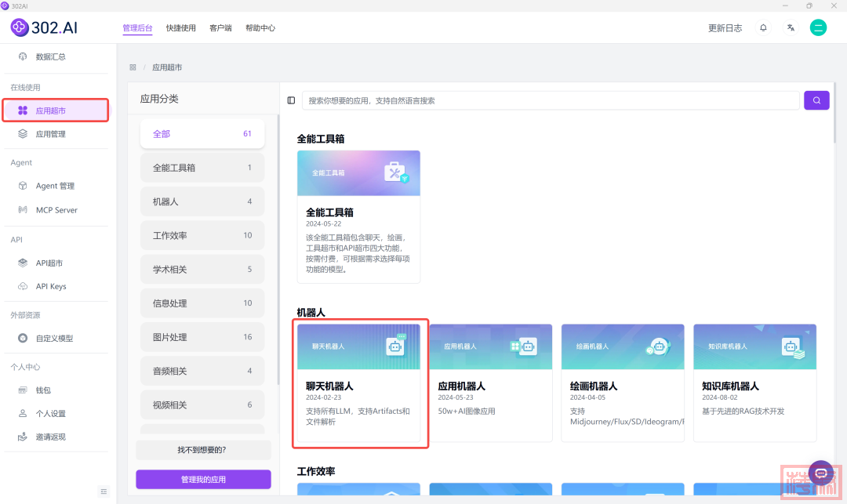The width and height of the screenshot is (847, 504).
Task: Click the 绘画机器人 robot icon
Action: tap(658, 346)
